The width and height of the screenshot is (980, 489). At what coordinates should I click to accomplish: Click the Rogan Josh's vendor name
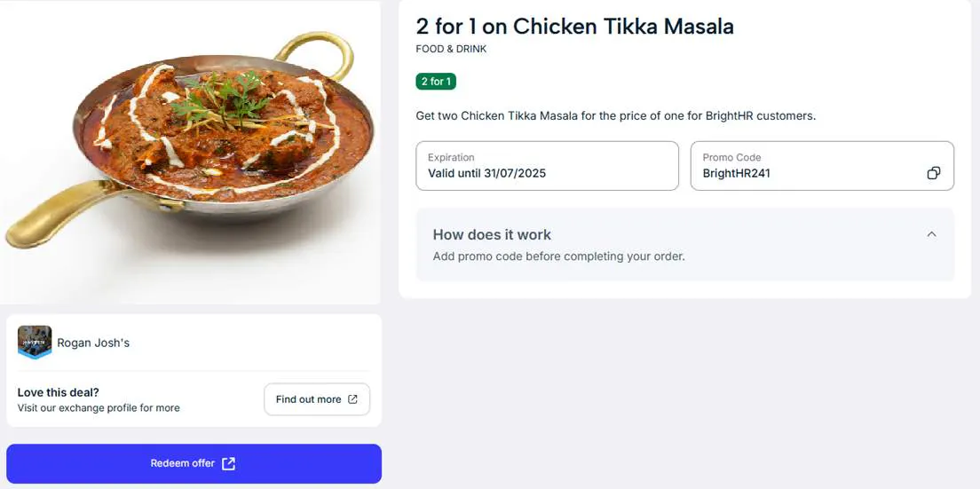click(x=93, y=343)
